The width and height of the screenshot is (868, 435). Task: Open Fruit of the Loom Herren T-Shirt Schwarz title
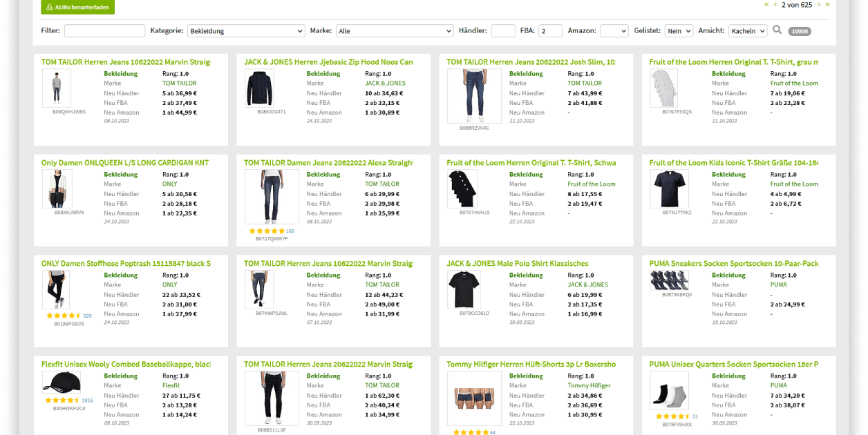click(x=531, y=163)
